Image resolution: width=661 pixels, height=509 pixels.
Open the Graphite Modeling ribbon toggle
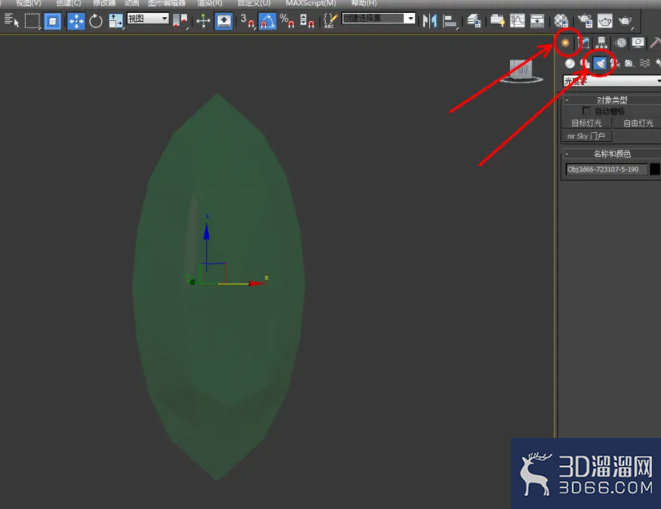click(x=497, y=21)
